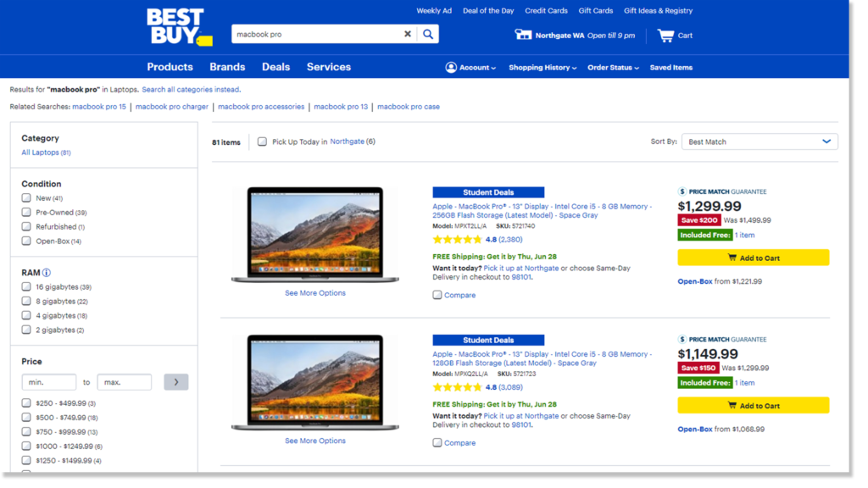Viewport: 868px width, 488px height.
Task: Expand the Order Status menu
Action: click(614, 68)
